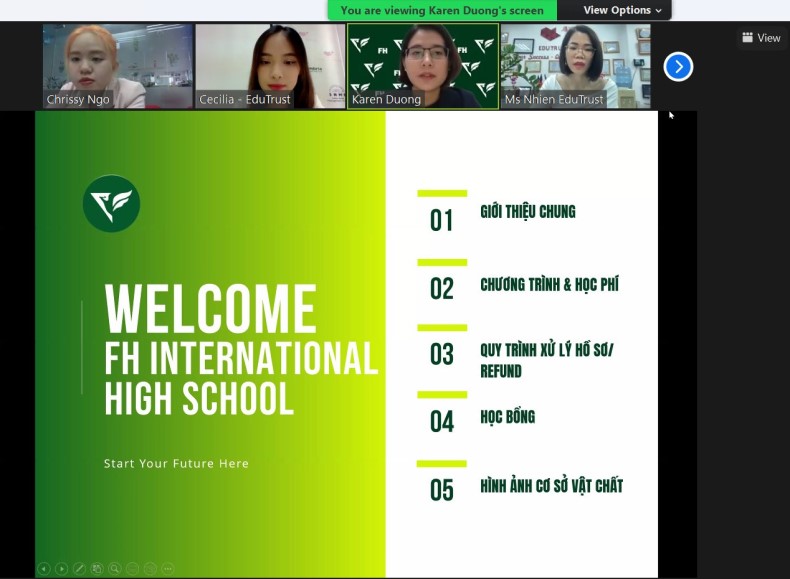The image size is (790, 579).
Task: Click 'GIỚI THIỆU CHUNG' agenda item
Action: [x=528, y=212]
